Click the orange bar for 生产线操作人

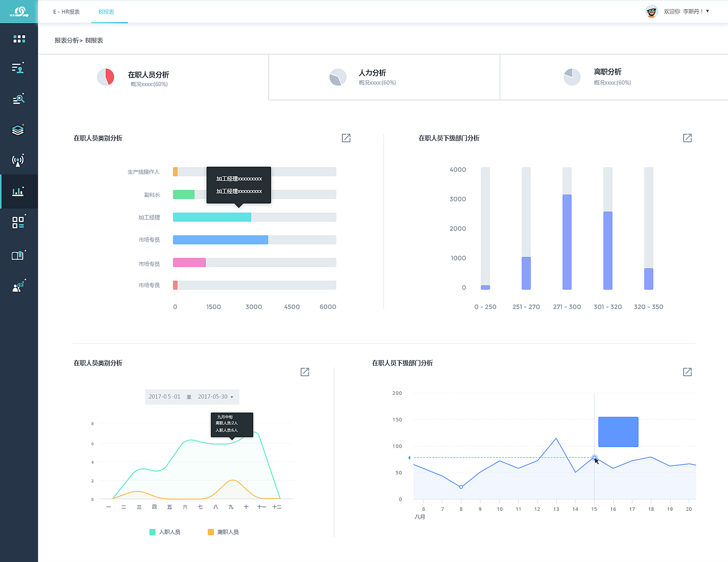(175, 172)
